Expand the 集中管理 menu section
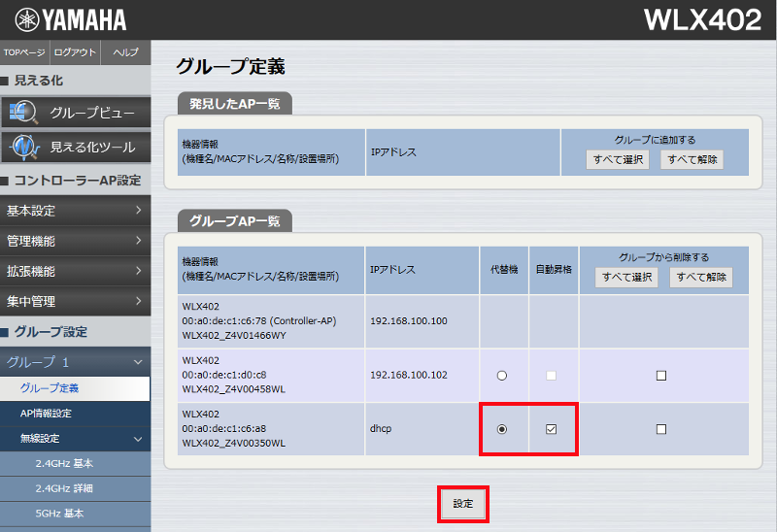 75,301
